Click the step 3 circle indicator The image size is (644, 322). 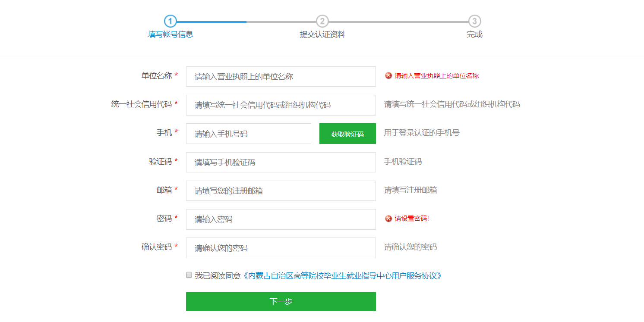[x=474, y=21]
